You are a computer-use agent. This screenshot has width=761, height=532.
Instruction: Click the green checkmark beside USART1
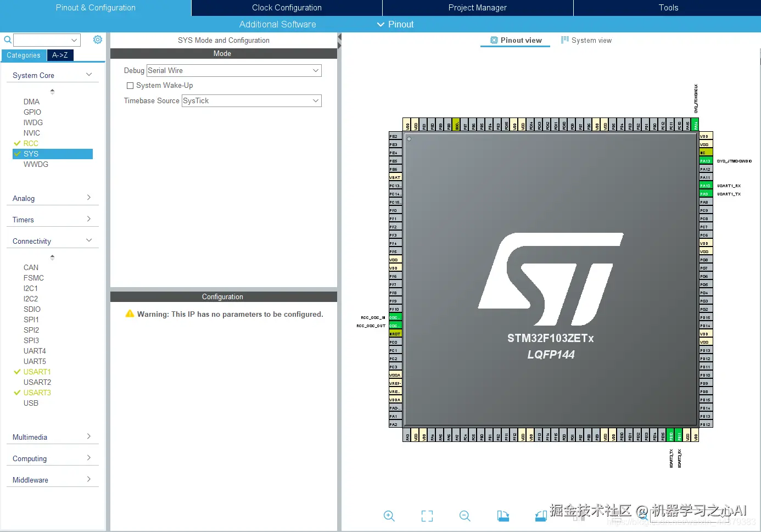[17, 372]
